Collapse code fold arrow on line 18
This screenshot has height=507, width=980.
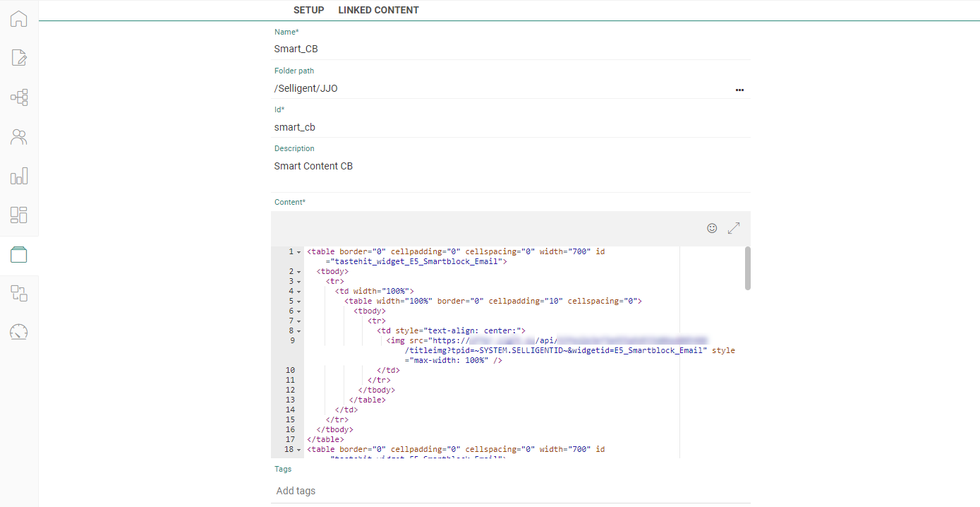(299, 450)
